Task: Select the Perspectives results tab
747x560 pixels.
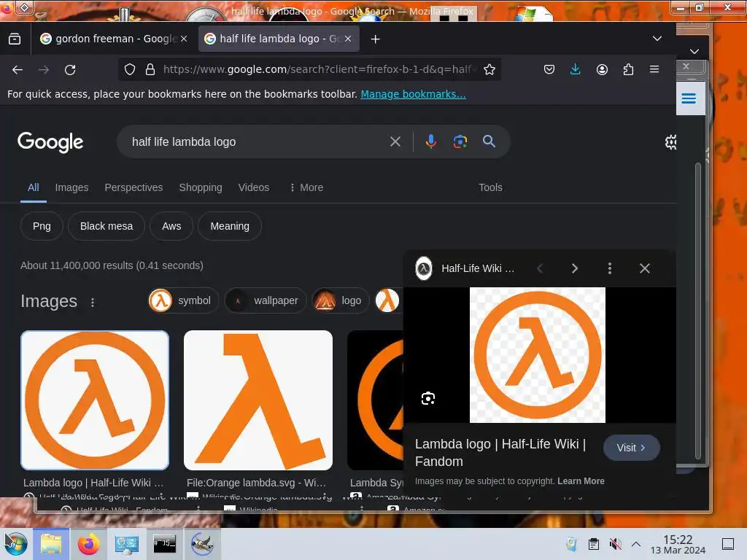Action: (x=133, y=187)
